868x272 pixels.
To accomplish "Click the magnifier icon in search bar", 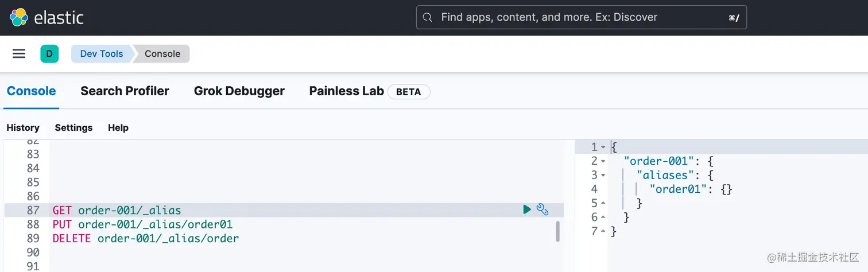I will point(427,17).
